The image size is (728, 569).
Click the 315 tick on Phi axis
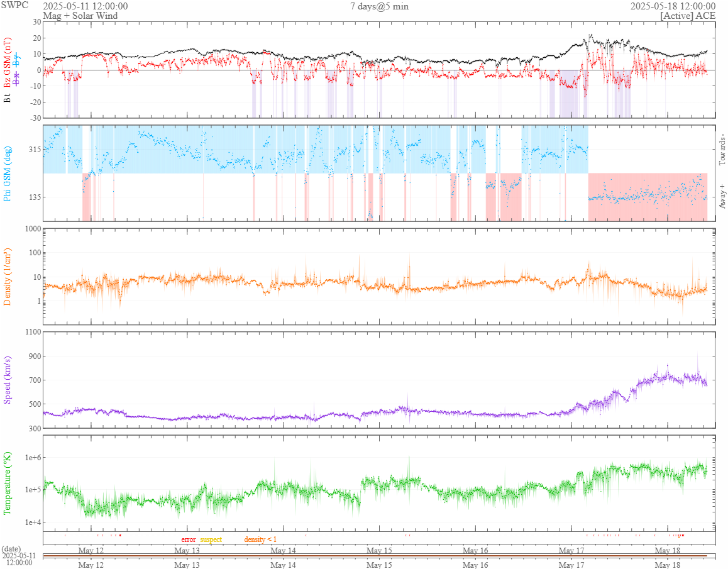pos(35,150)
